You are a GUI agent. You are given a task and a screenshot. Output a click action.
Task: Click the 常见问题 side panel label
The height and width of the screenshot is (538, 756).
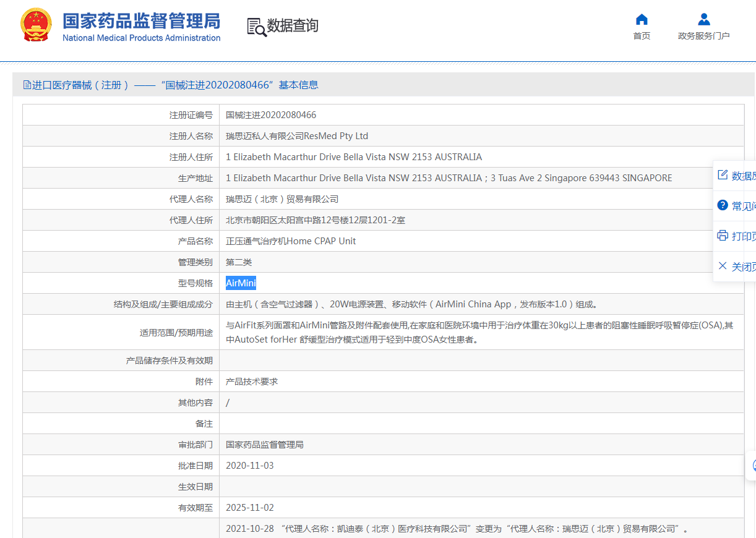(x=744, y=206)
